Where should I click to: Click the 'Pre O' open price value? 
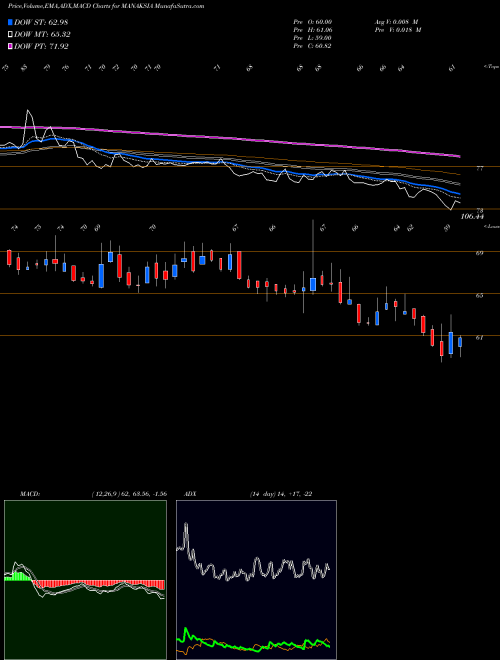313,22
